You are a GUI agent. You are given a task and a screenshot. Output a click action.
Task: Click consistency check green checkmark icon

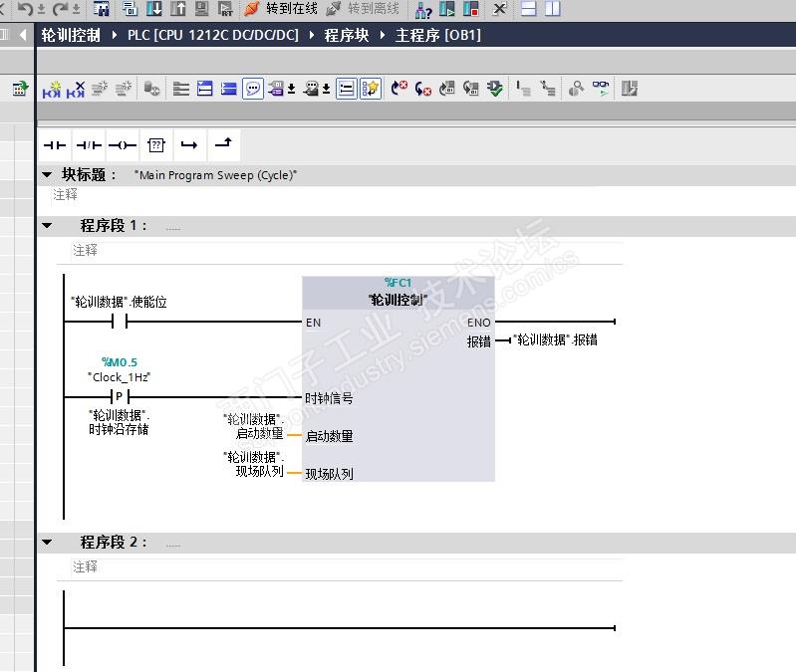tap(494, 90)
